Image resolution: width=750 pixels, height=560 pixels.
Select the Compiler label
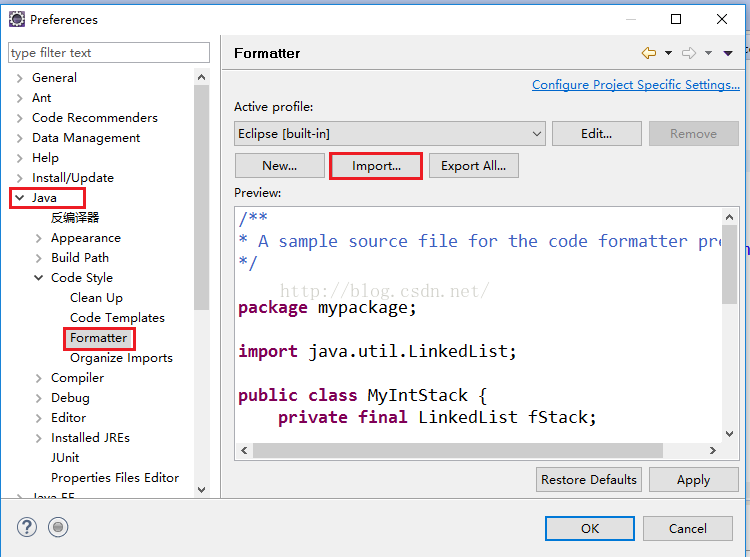click(x=77, y=378)
